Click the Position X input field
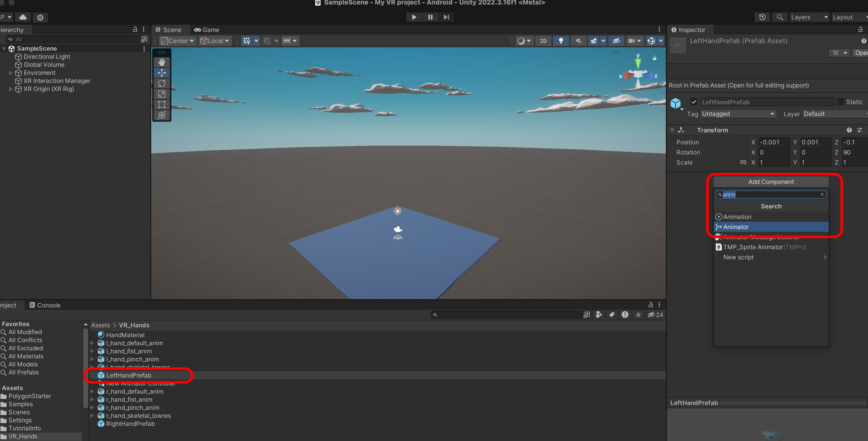This screenshot has height=441, width=868. (774, 142)
